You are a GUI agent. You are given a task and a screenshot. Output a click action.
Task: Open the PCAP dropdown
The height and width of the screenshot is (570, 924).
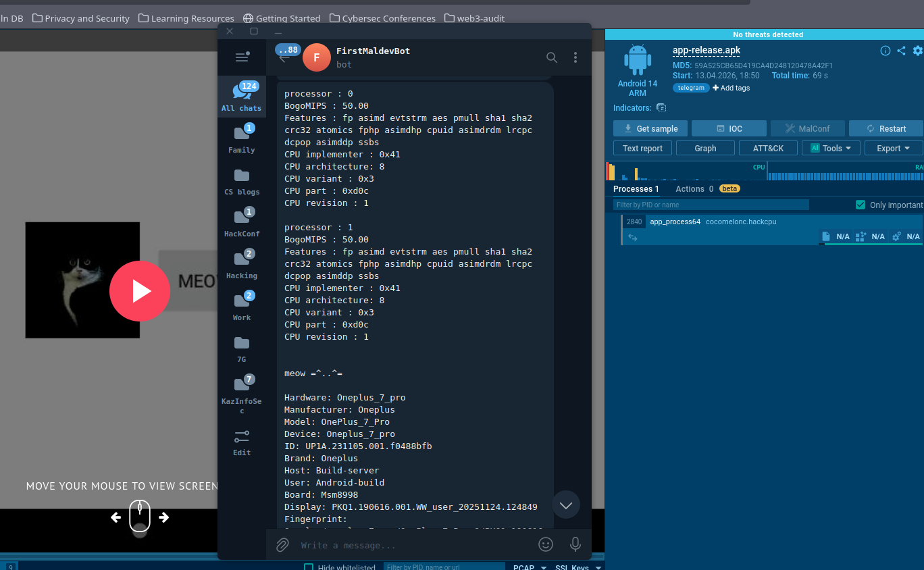pyautogui.click(x=530, y=567)
